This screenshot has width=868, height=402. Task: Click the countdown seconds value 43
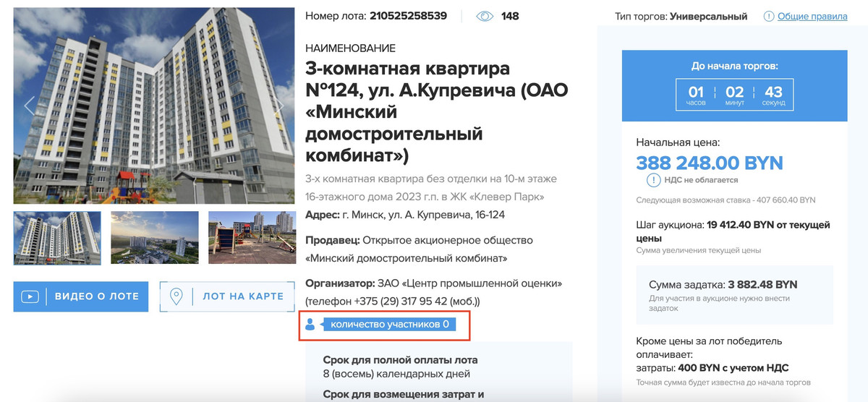(773, 93)
